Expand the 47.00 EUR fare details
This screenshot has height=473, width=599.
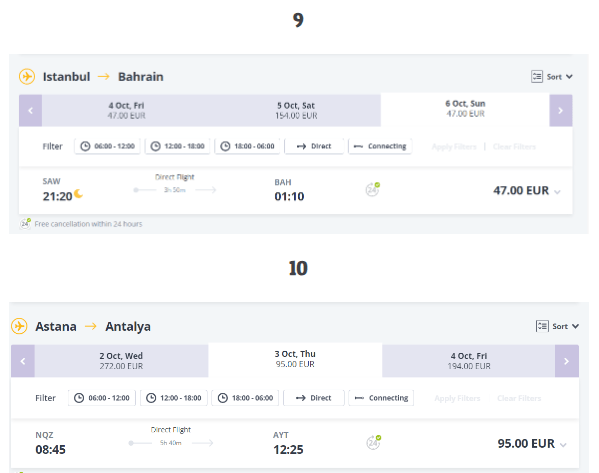(x=557, y=192)
